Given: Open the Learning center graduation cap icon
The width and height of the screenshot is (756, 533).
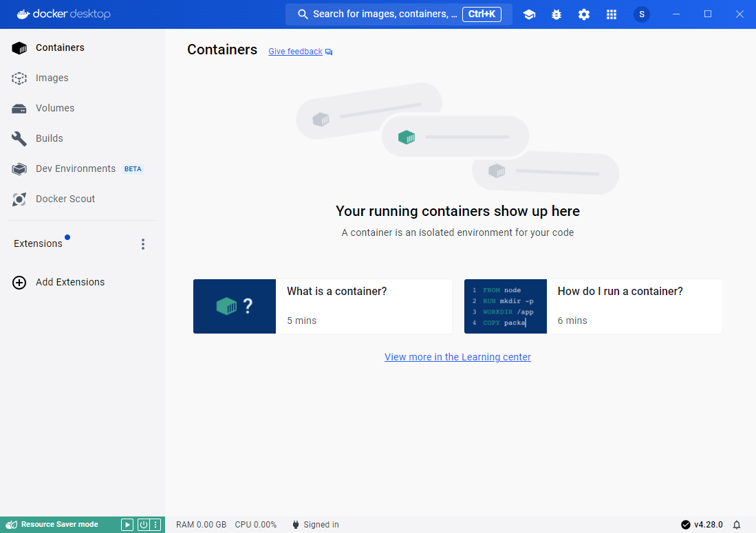Looking at the screenshot, I should (x=529, y=14).
